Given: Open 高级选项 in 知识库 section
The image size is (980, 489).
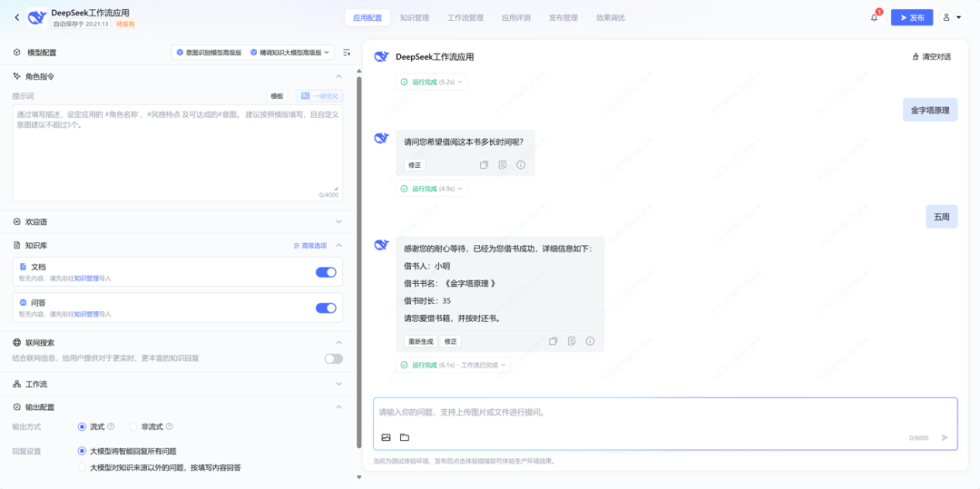Looking at the screenshot, I should tap(310, 246).
